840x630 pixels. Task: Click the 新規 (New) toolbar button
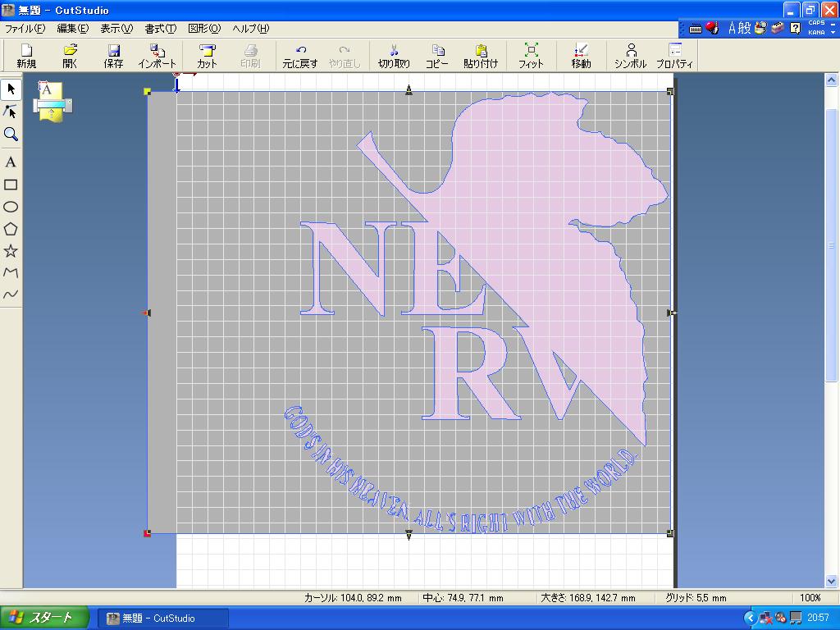[26, 56]
